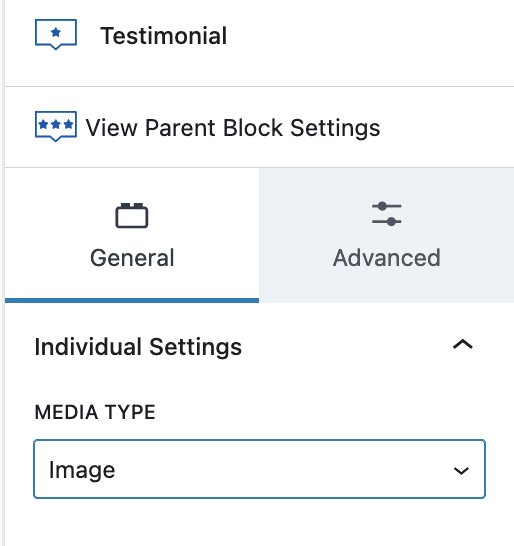Screen dimensions: 514x546
Task: Focus the Media Type select box
Action: coord(259,469)
